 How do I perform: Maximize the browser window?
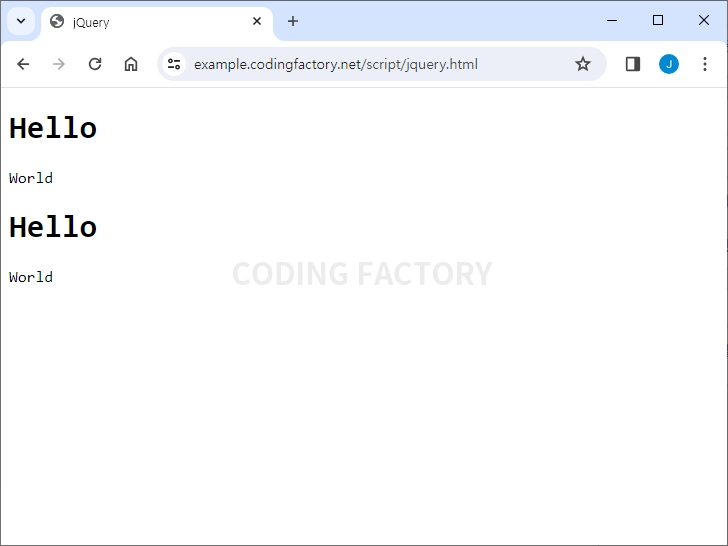tap(657, 20)
